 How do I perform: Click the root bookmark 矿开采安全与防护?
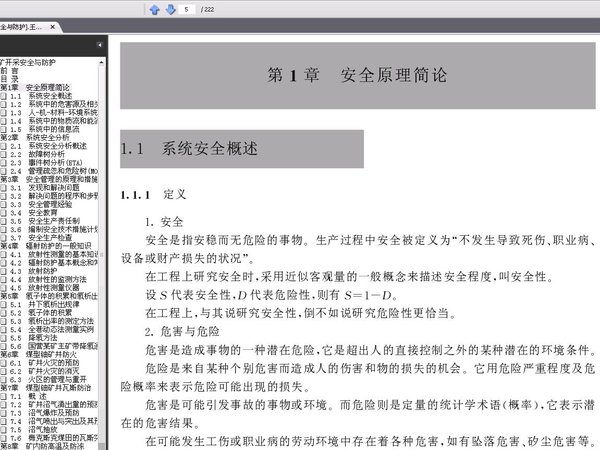point(28,62)
